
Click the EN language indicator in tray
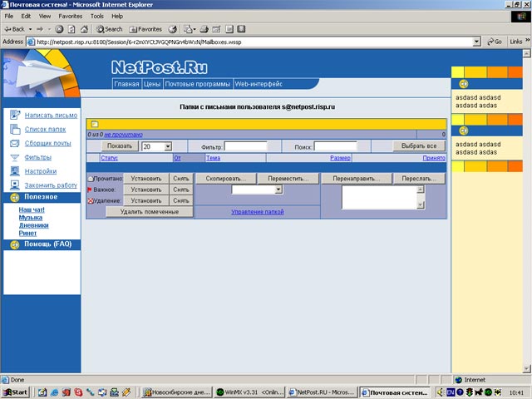(451, 392)
